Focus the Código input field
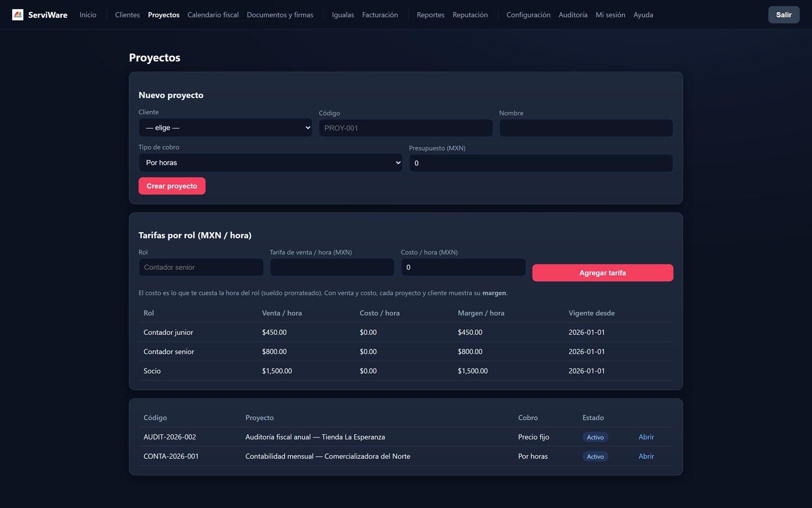Viewport: 812px width, 508px height. pyautogui.click(x=406, y=128)
